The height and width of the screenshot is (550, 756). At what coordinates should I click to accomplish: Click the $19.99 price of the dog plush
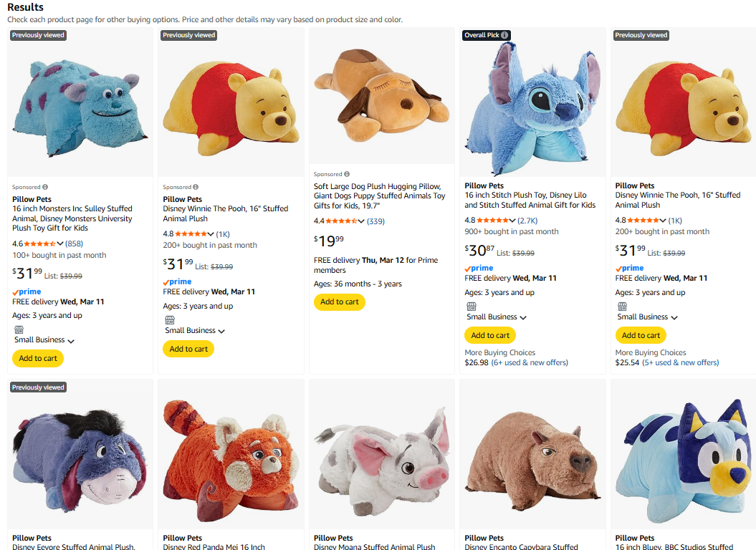tap(329, 241)
